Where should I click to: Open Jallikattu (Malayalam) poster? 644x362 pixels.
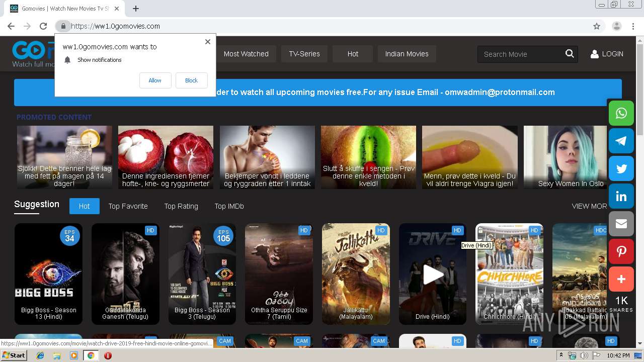point(356,275)
